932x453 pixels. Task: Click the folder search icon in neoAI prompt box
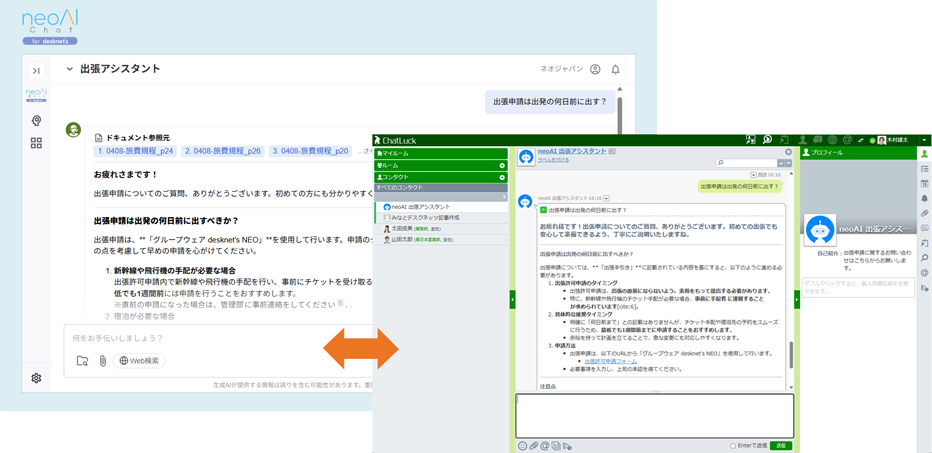pyautogui.click(x=82, y=360)
